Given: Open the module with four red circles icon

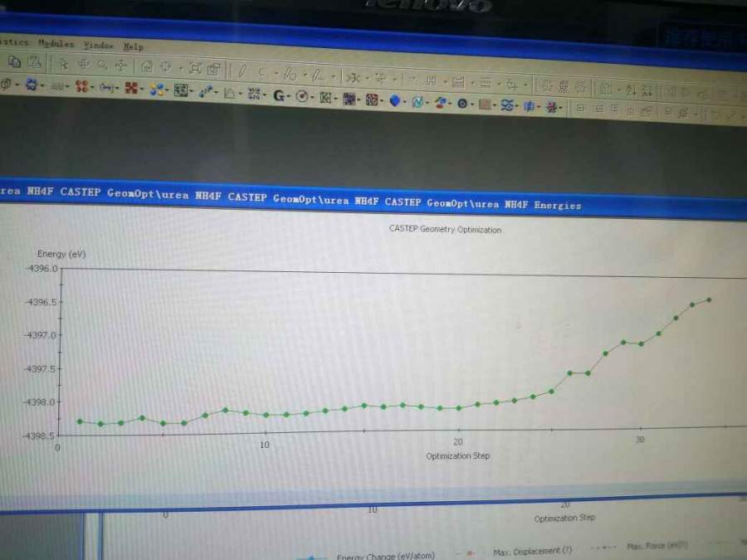Looking at the screenshot, I should pos(81,86).
